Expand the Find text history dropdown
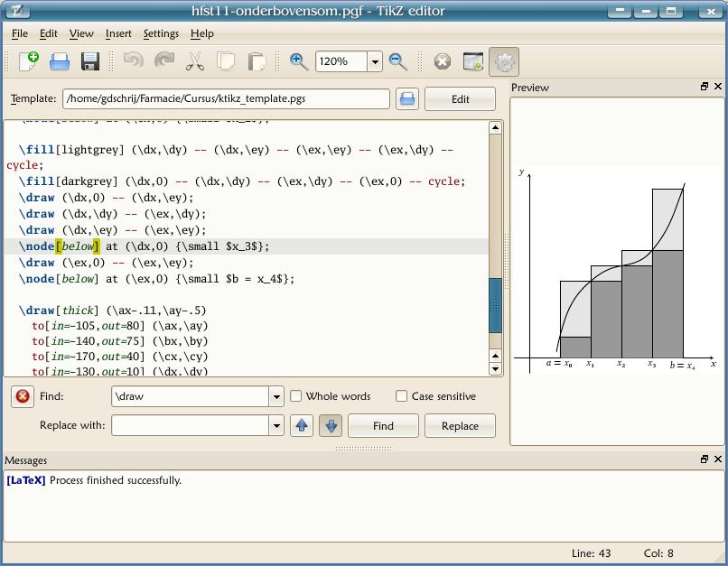The width and height of the screenshot is (728, 566). tap(275, 396)
